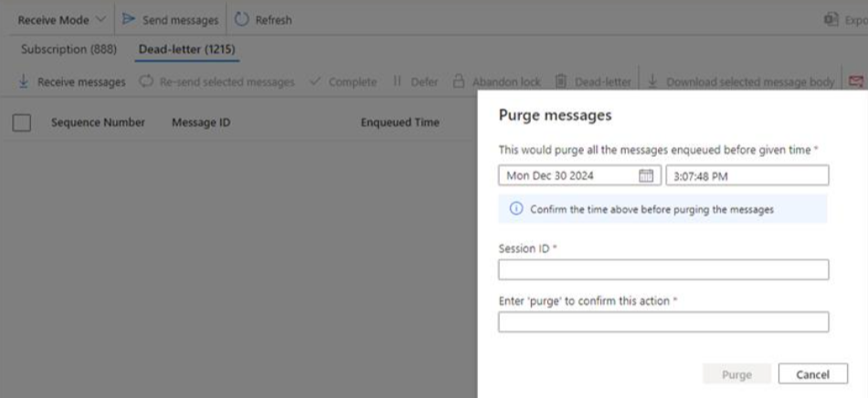Open the calendar date picker icon

[646, 176]
